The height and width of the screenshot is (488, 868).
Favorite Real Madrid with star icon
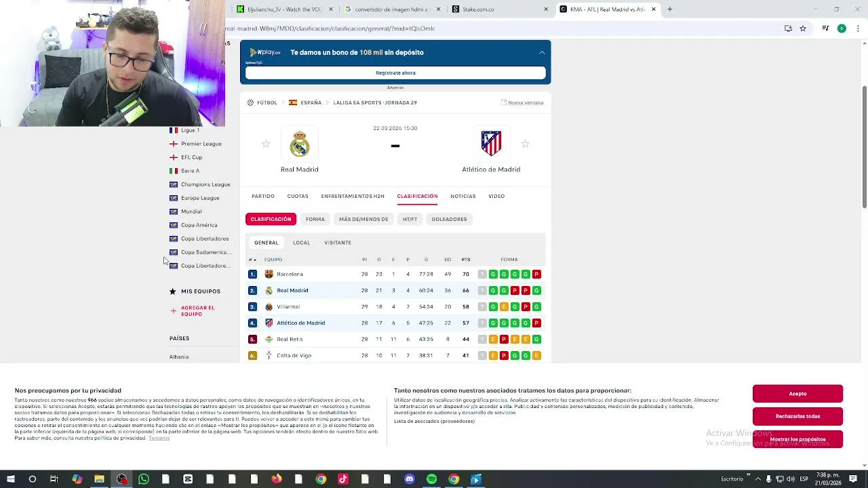pyautogui.click(x=266, y=144)
